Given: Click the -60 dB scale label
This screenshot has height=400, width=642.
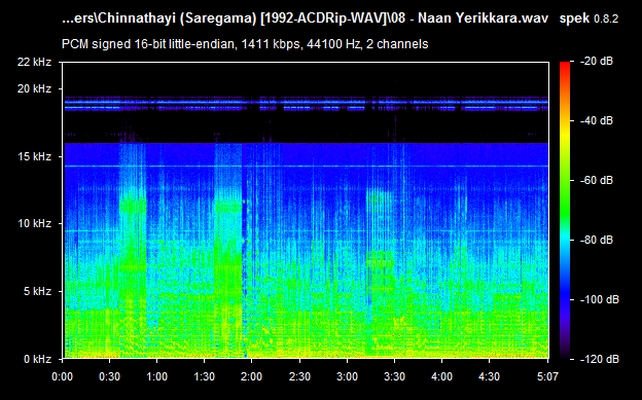Looking at the screenshot, I should [597, 180].
